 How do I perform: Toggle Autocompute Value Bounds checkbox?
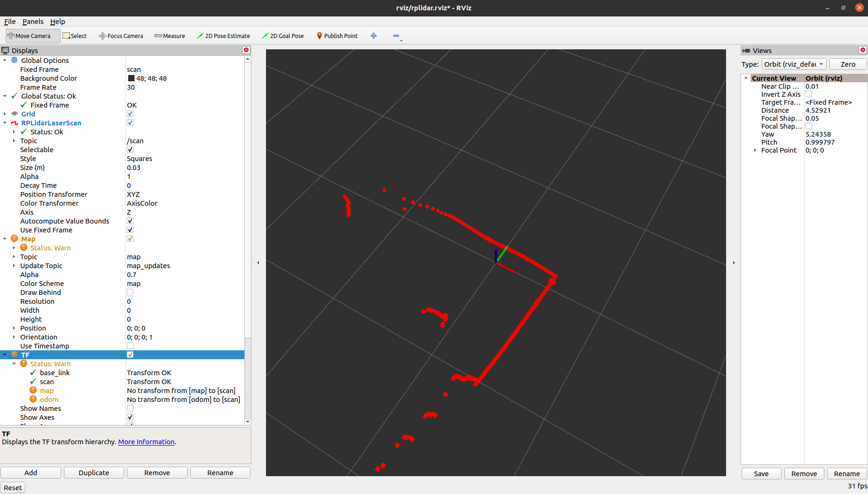pos(130,221)
